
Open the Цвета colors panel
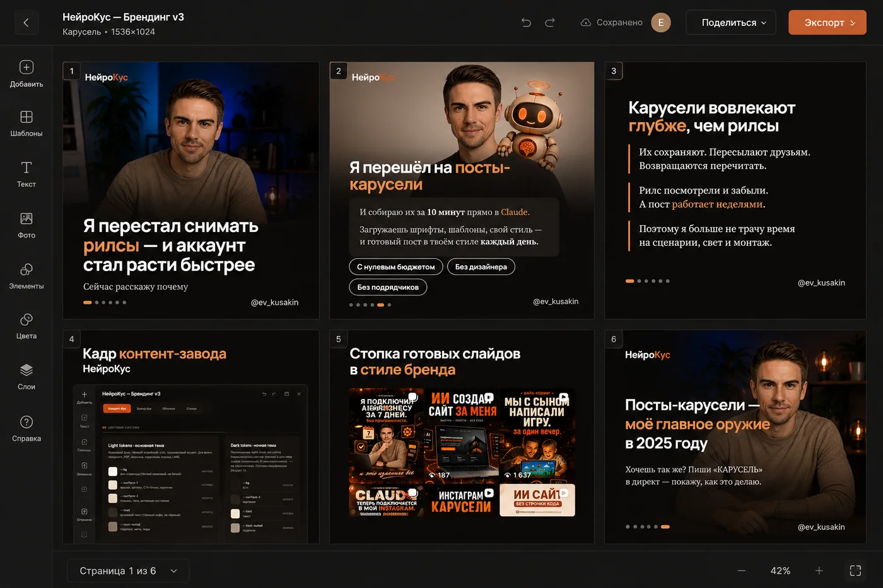point(26,326)
